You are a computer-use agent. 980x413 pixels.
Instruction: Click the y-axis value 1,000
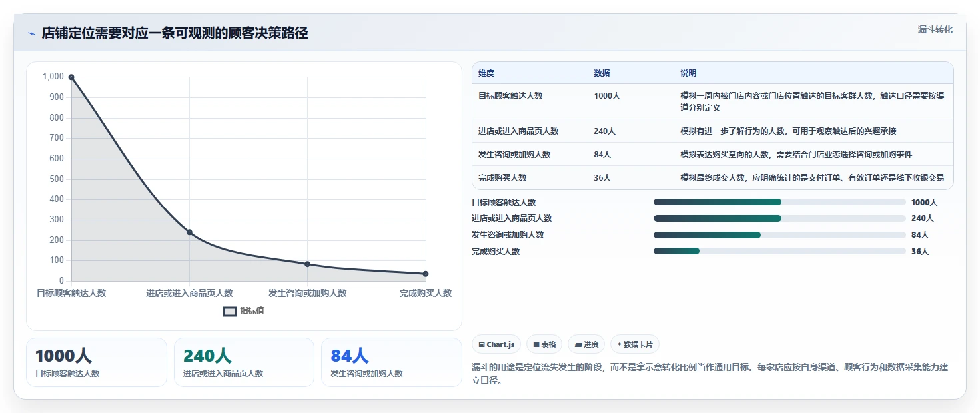point(53,77)
